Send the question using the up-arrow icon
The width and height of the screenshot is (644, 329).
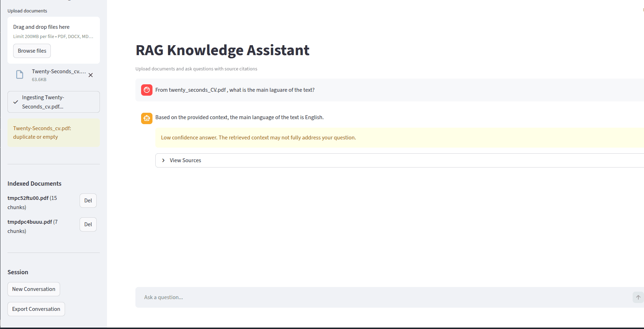(x=638, y=297)
